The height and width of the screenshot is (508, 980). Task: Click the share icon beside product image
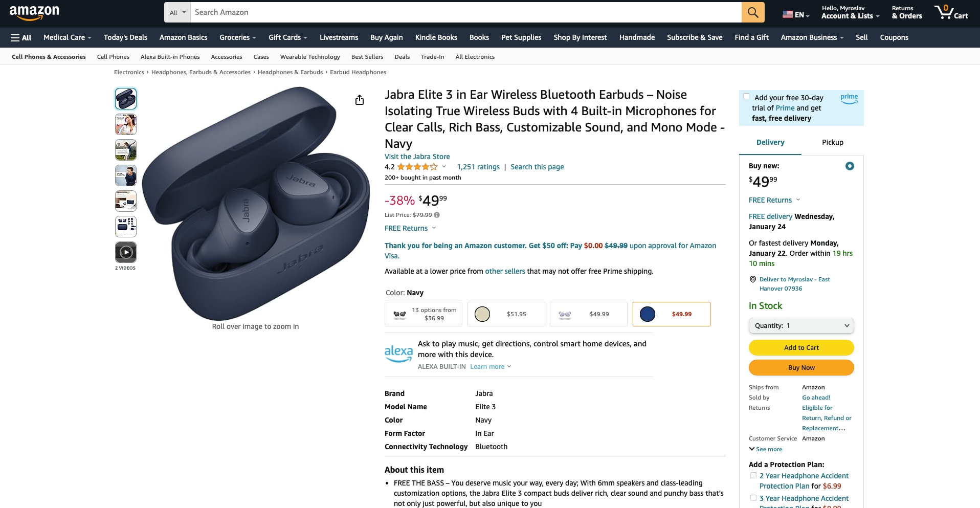pyautogui.click(x=360, y=100)
